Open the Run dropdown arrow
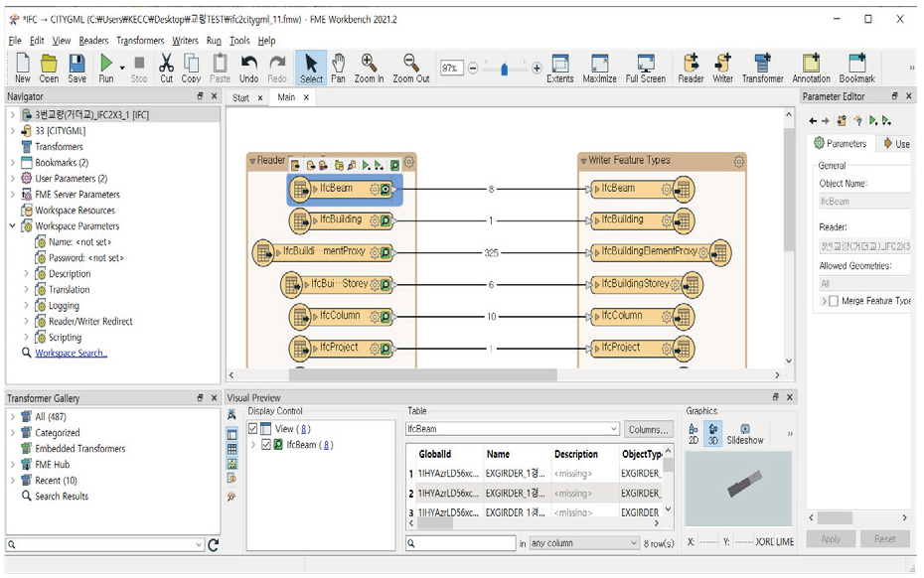This screenshot has width=924, height=578. (122, 68)
